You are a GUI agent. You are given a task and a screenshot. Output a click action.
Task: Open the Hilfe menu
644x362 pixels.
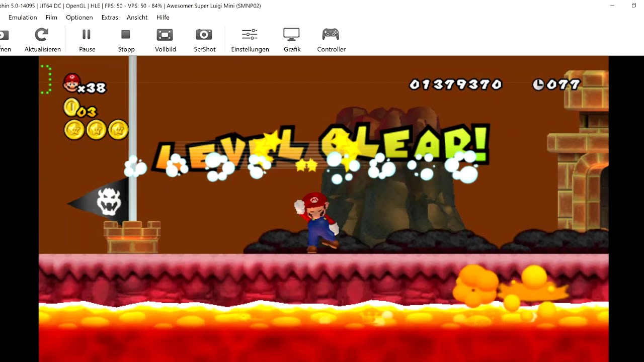click(163, 17)
